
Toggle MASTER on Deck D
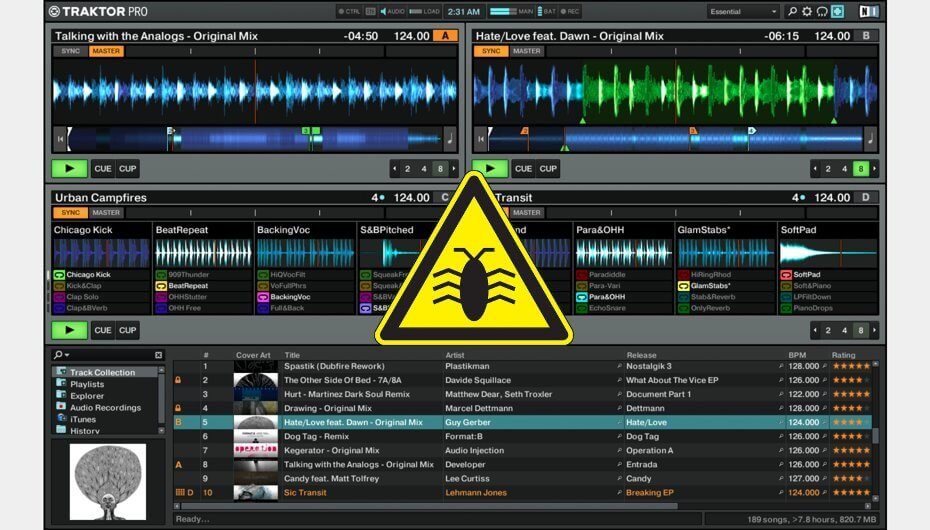tap(527, 212)
